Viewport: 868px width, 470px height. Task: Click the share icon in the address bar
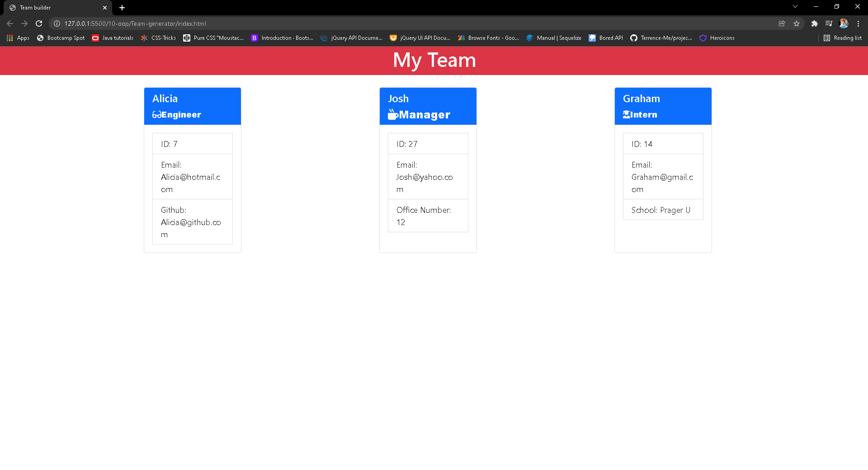click(x=782, y=23)
